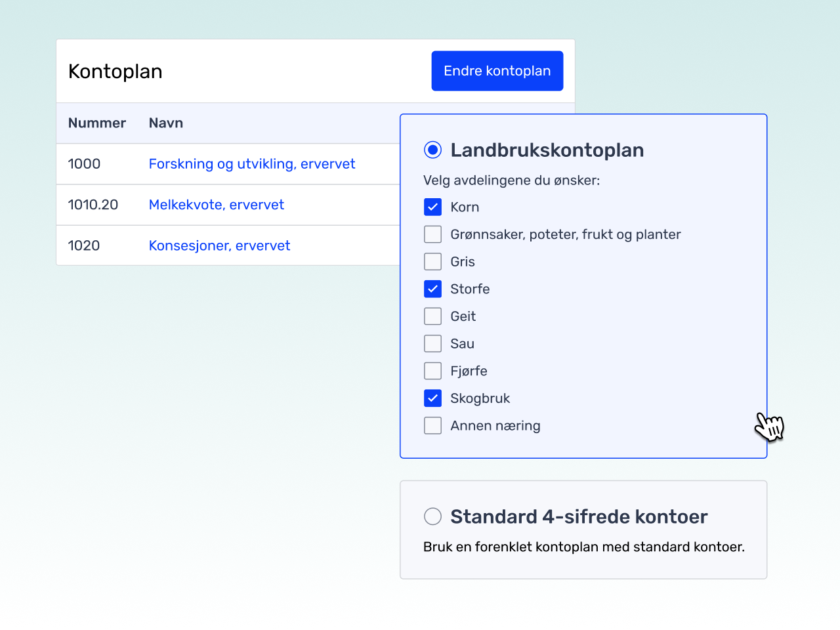Click the Kontoplan panel heading
The image size is (840, 630).
[x=115, y=72]
